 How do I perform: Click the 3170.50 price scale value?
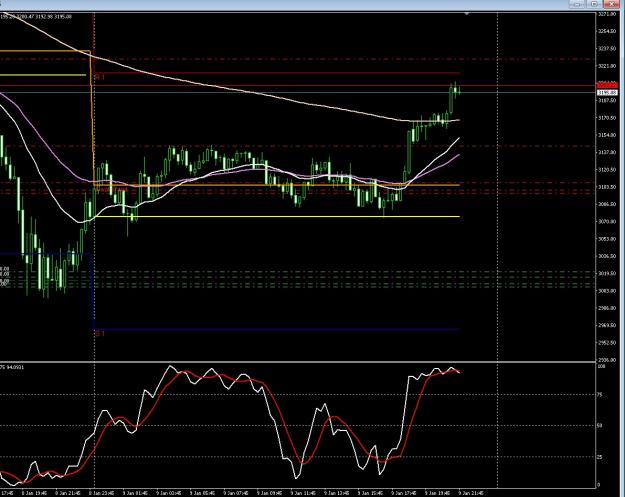tap(606, 118)
